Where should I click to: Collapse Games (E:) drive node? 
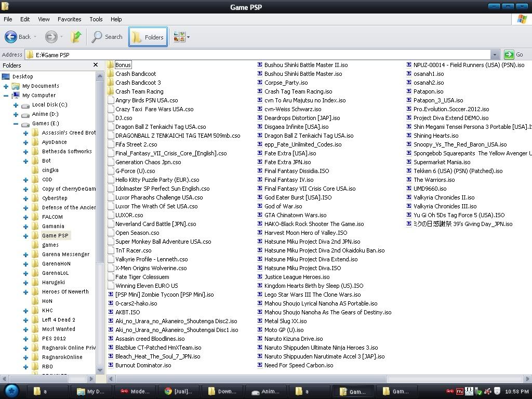pos(16,124)
